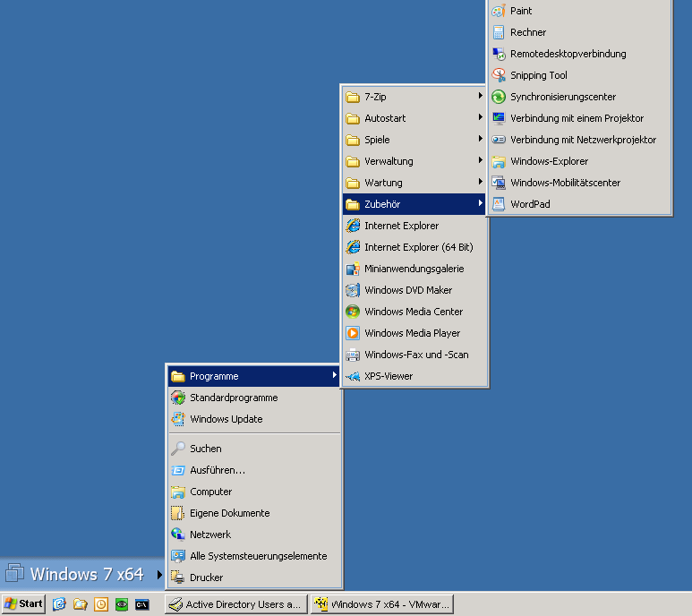The height and width of the screenshot is (616, 692).
Task: Click the green Synchronisierungscenter icon
Action: tap(499, 97)
